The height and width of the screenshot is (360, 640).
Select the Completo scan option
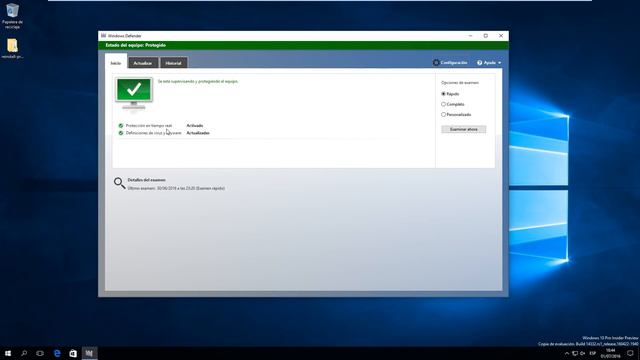coord(443,104)
